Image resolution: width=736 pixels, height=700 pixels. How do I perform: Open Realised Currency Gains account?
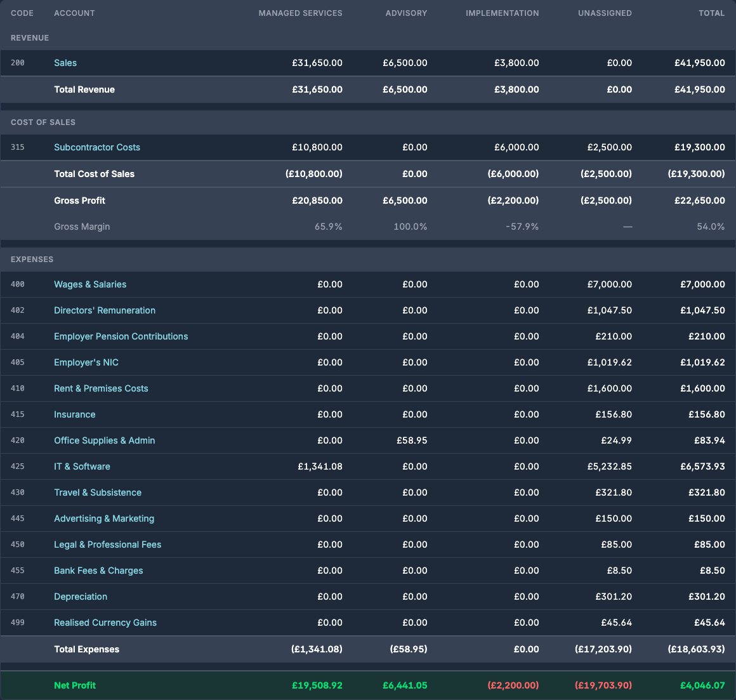[x=105, y=623]
